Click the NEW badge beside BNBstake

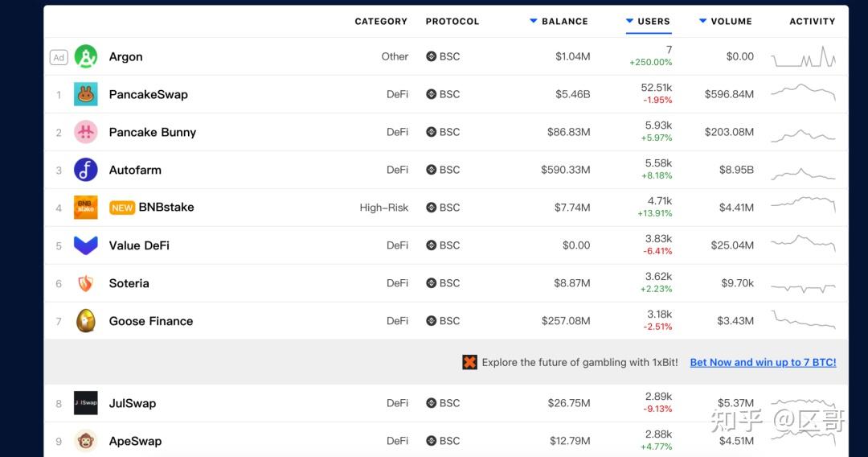click(122, 208)
